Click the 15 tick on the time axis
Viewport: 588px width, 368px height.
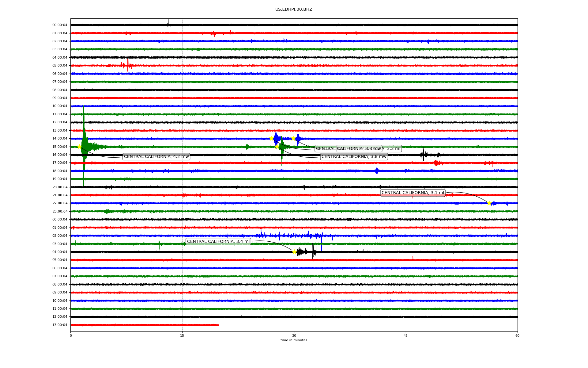(x=182, y=335)
